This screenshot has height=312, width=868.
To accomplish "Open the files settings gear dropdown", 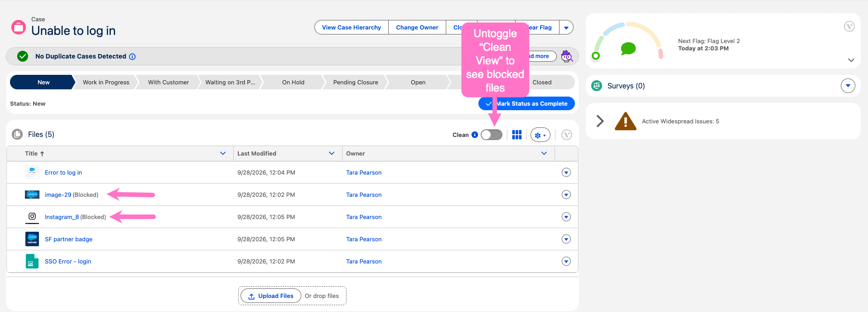I will coord(540,135).
